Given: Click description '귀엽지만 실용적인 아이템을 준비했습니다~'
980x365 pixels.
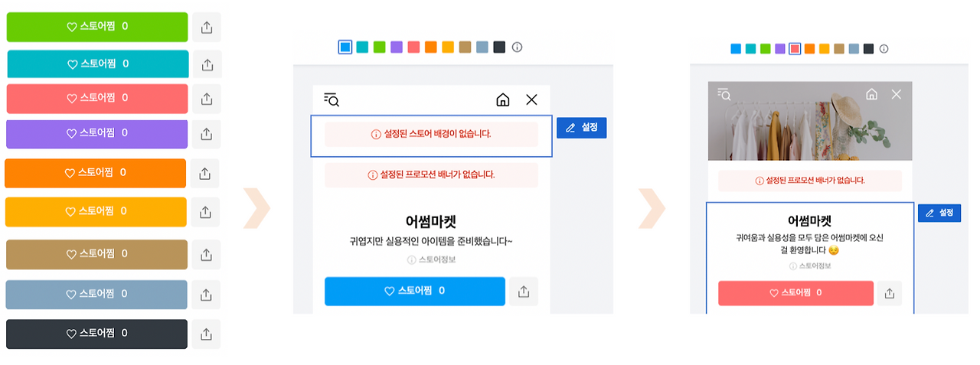Looking at the screenshot, I should [431, 242].
